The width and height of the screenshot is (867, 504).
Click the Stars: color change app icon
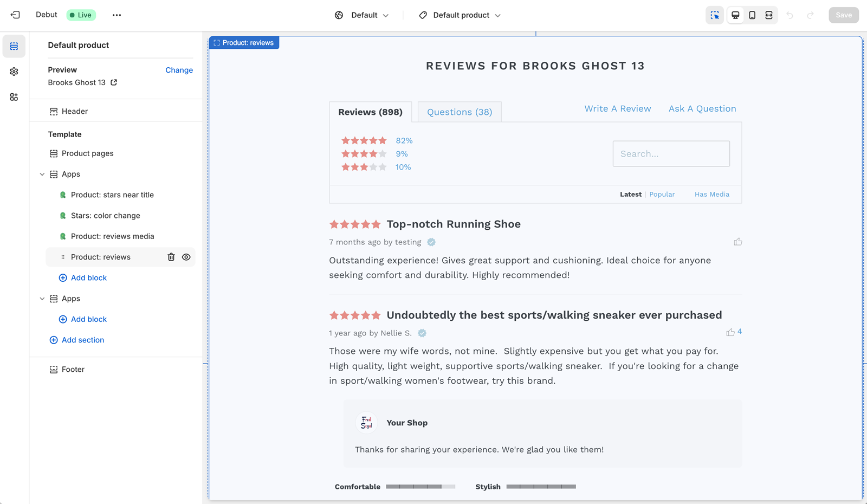[x=63, y=216]
